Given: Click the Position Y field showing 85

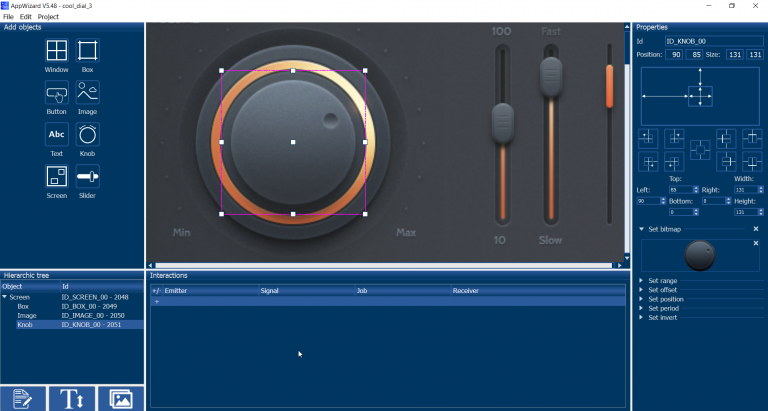Looking at the screenshot, I should pos(694,54).
